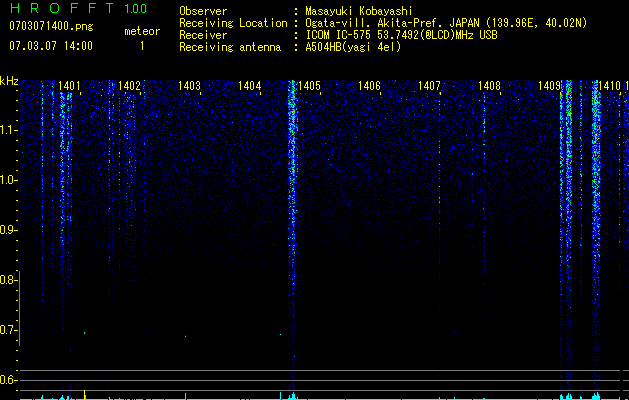Click the 1408 time marker

489,86
